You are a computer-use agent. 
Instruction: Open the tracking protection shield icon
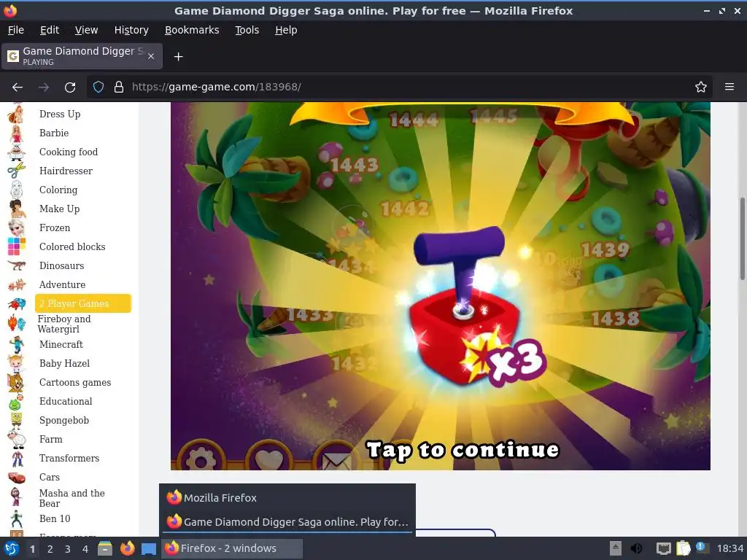point(98,87)
